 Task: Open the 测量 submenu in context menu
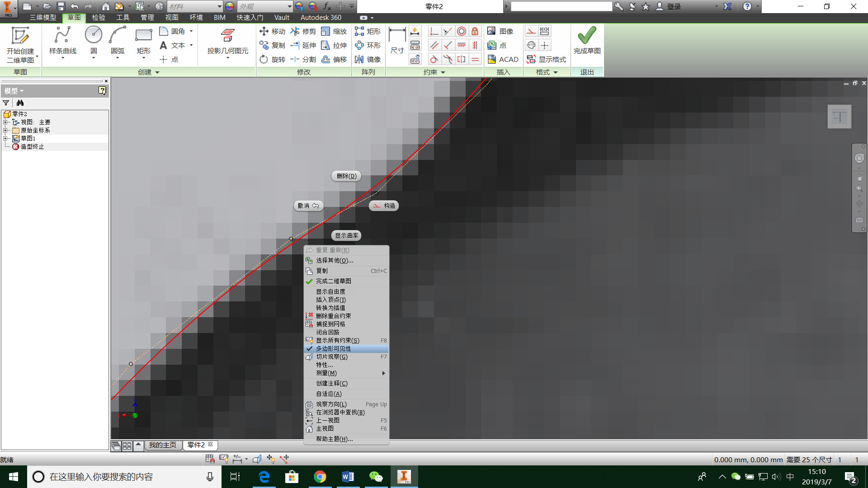(346, 373)
